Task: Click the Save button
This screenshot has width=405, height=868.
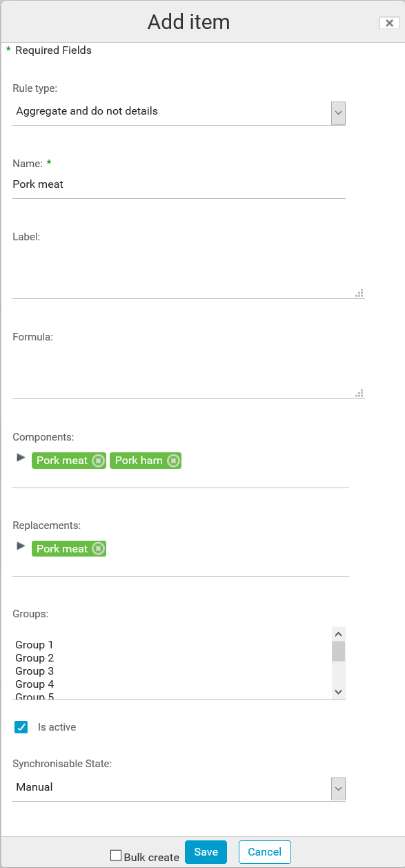Action: click(205, 851)
